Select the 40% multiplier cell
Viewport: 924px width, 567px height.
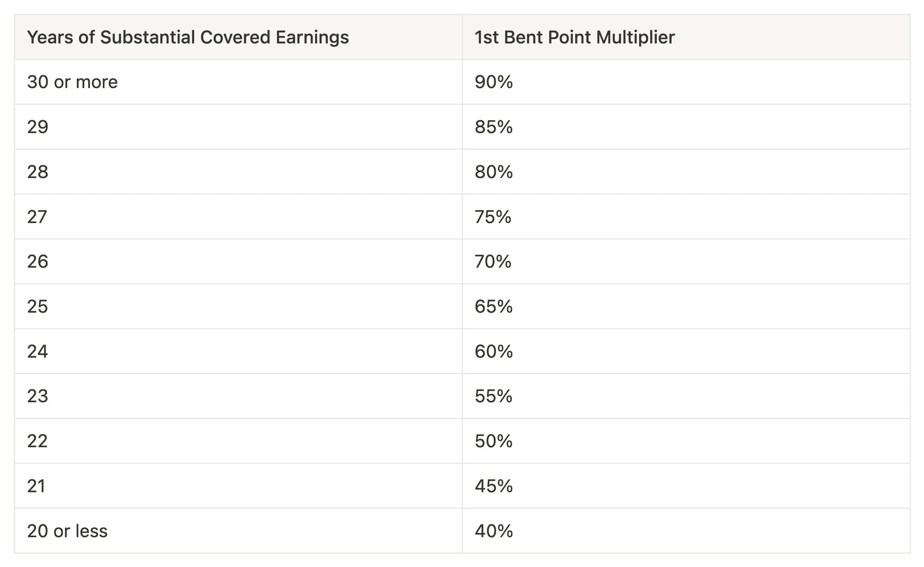(x=686, y=531)
